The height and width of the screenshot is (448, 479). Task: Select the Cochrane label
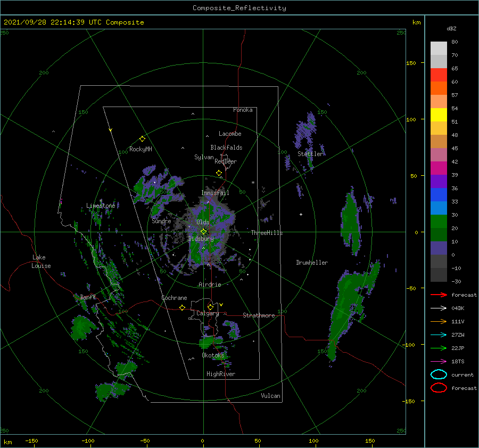click(174, 298)
